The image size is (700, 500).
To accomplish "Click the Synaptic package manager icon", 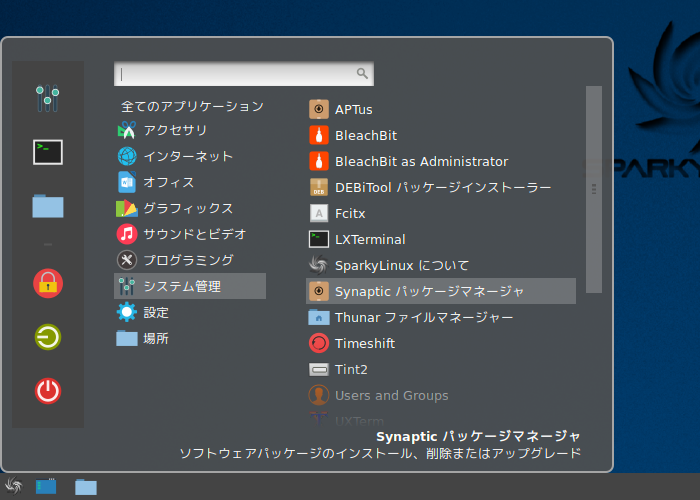I will [x=319, y=291].
